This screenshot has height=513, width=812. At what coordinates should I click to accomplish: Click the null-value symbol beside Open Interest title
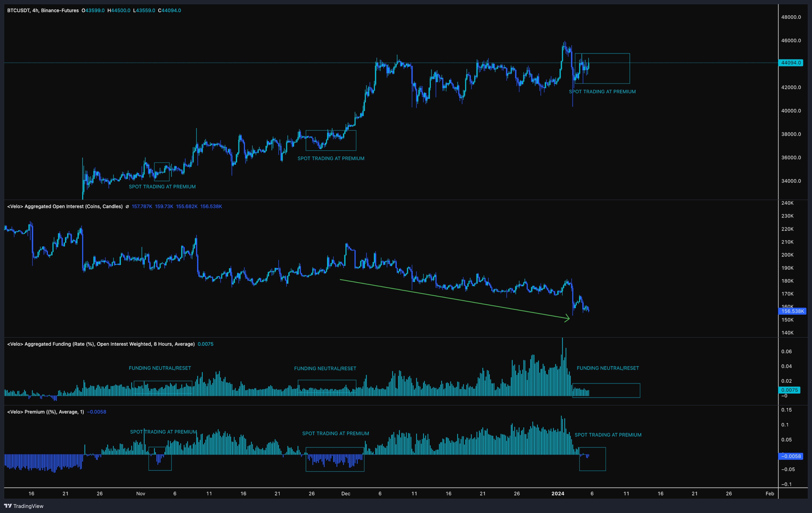click(x=127, y=207)
